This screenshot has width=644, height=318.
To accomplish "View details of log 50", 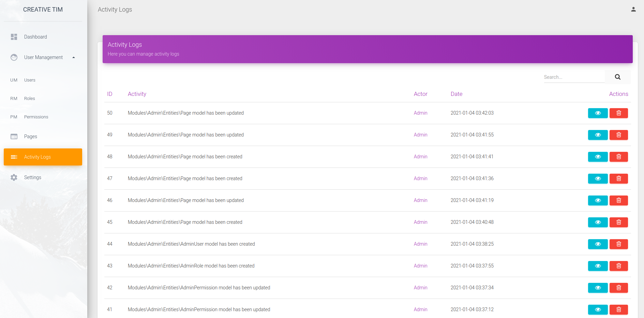I will pos(598,113).
